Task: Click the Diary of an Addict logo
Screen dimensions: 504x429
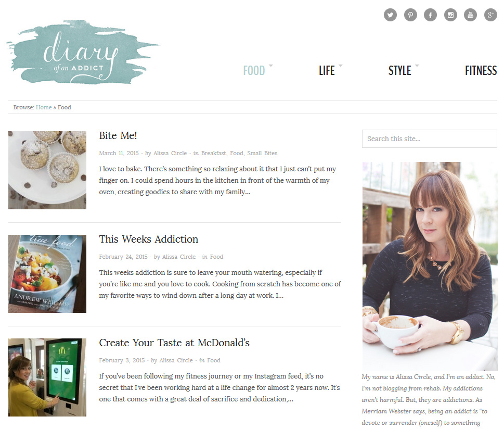Action: pyautogui.click(x=83, y=53)
